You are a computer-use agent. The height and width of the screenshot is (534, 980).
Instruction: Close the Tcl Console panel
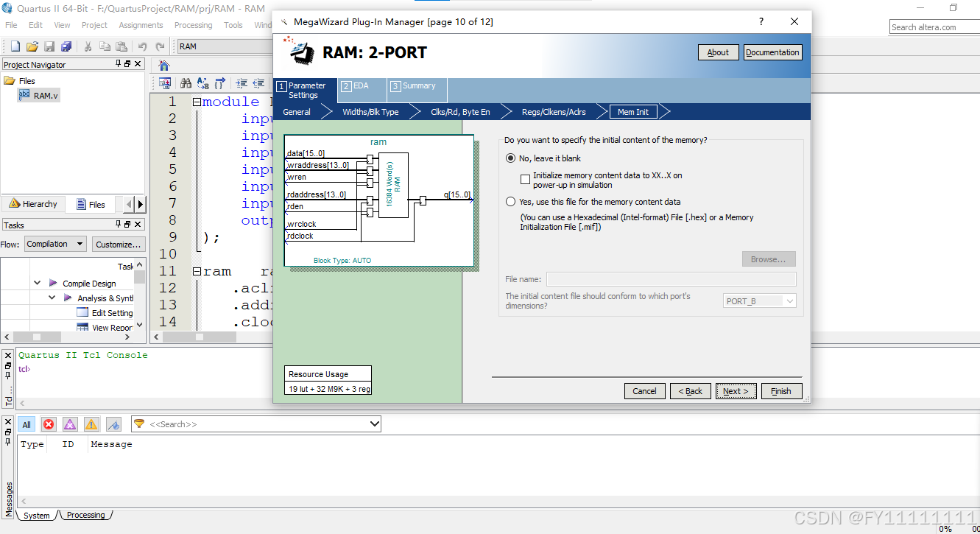pyautogui.click(x=8, y=355)
